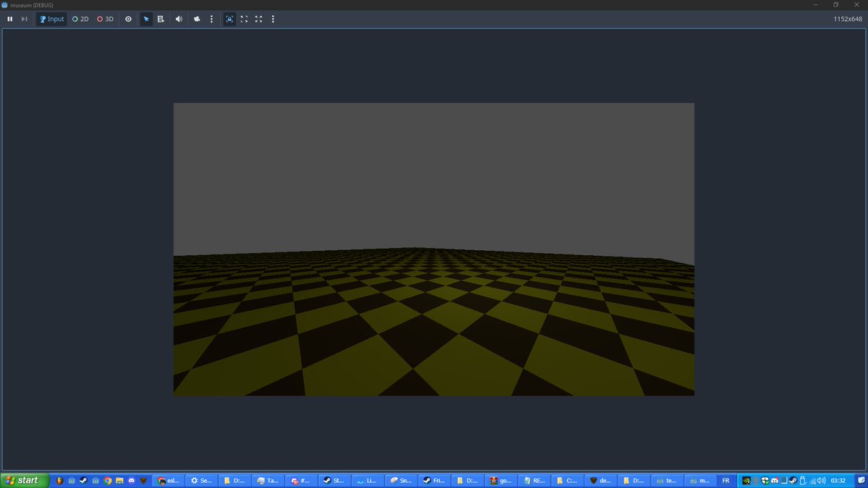The image size is (868, 488).
Task: Advance to next frame button
Action: pos(25,19)
